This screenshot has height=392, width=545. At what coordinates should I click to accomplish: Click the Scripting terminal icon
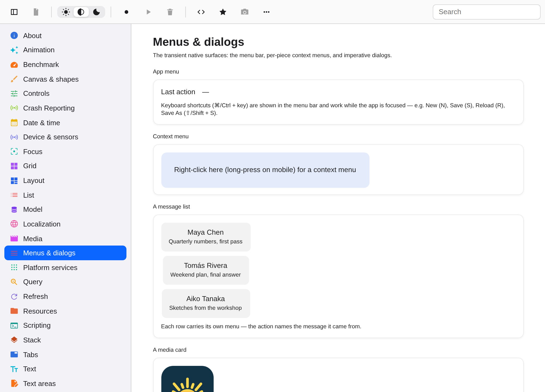click(x=14, y=326)
